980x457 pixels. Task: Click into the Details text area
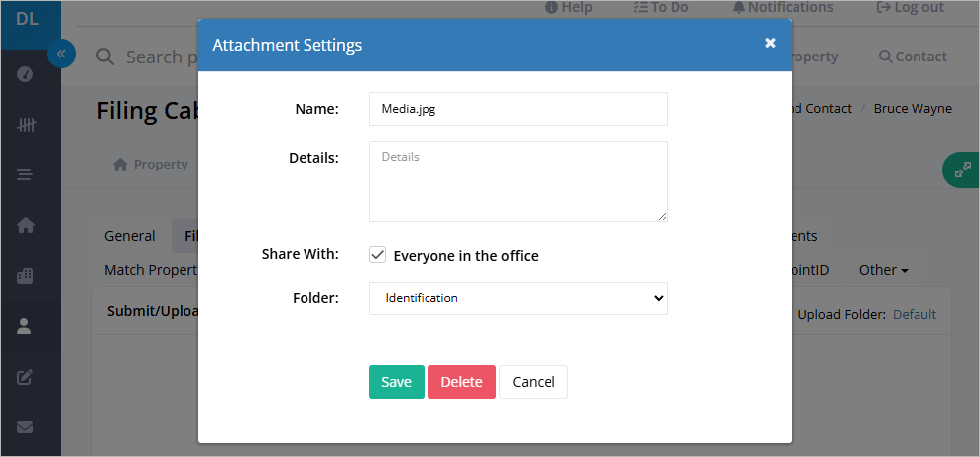[x=518, y=181]
